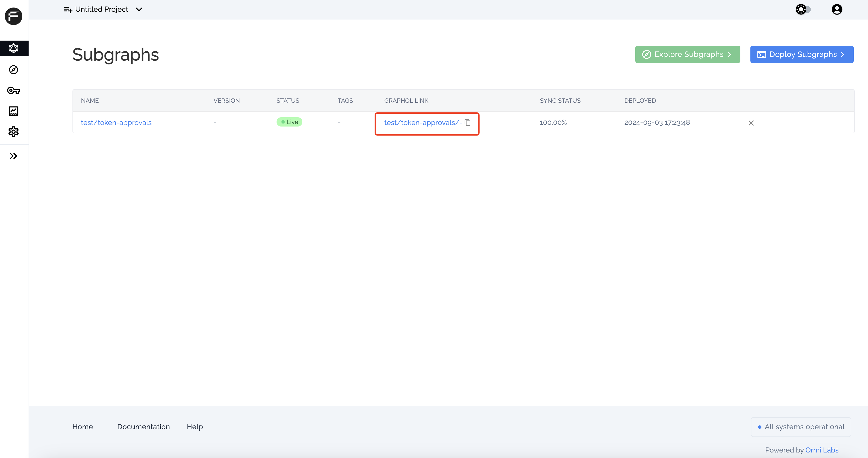Viewport: 868px width, 458px height.
Task: Open the Subgraphs sidebar icon
Action: (x=14, y=49)
